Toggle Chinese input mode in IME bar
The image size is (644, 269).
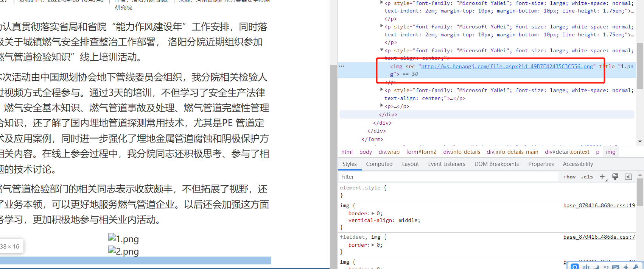pos(586,267)
